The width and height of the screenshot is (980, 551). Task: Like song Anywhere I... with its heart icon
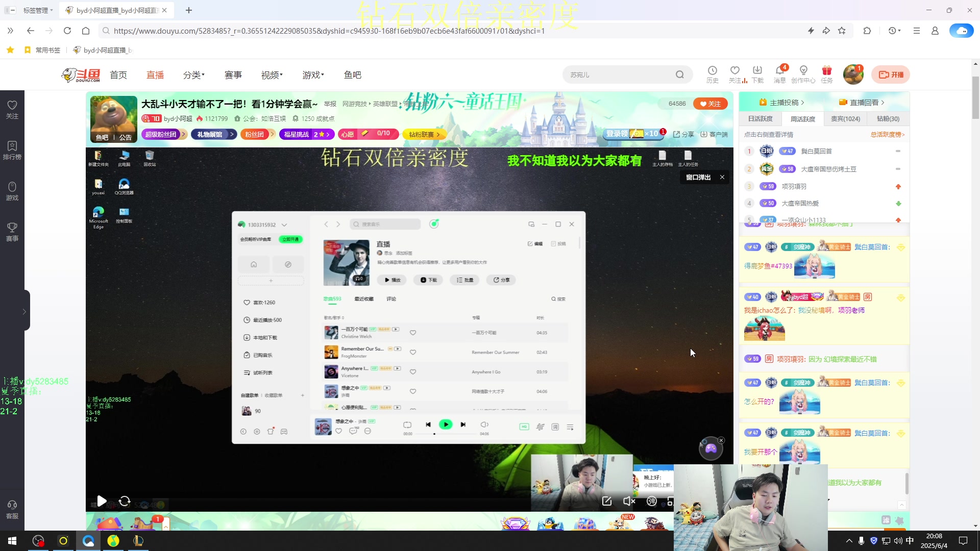[x=413, y=372]
